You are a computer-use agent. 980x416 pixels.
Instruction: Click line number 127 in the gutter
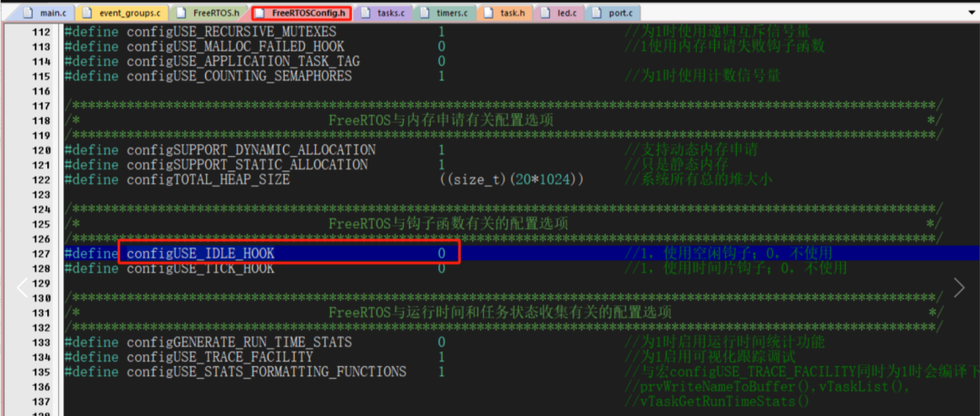coord(40,253)
